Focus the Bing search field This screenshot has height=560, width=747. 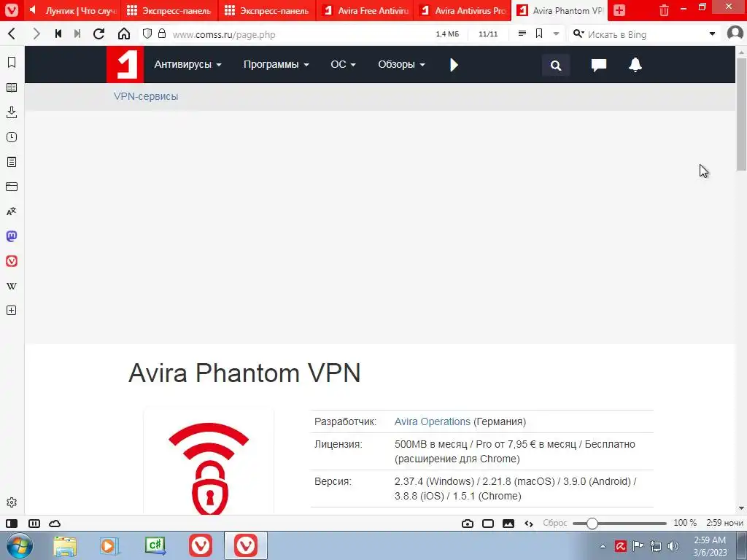click(x=646, y=34)
